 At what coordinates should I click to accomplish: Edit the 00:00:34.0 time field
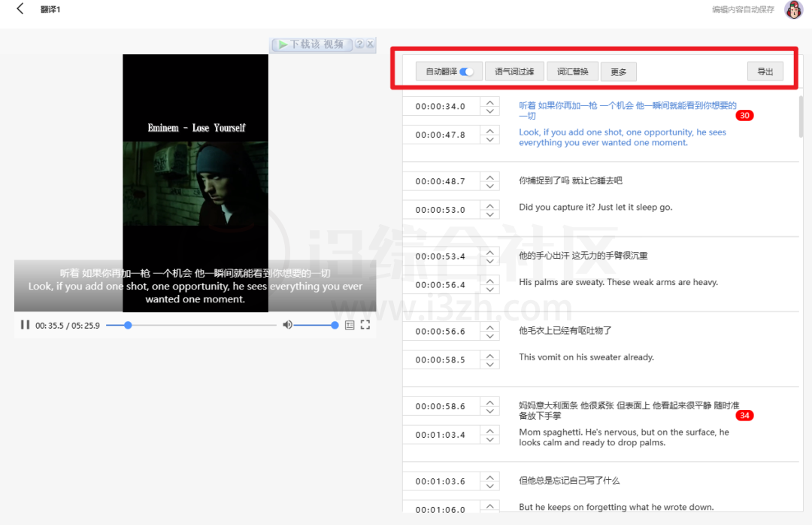[441, 106]
